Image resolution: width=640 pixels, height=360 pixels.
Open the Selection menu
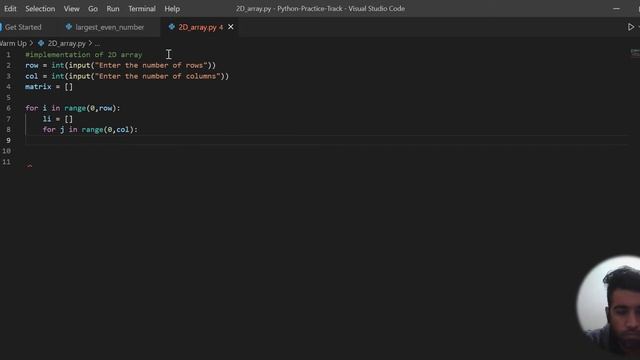click(x=40, y=9)
